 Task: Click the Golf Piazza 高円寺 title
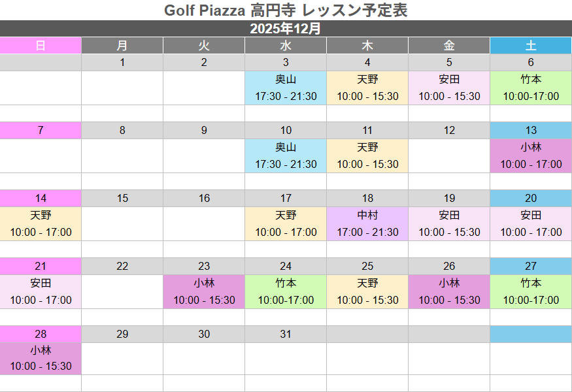(286, 10)
